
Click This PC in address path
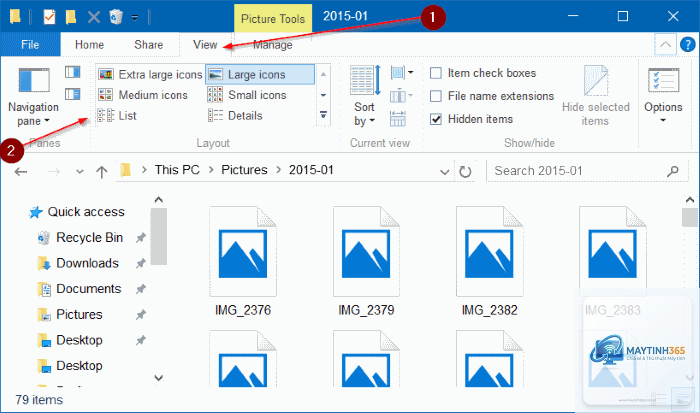(x=177, y=170)
